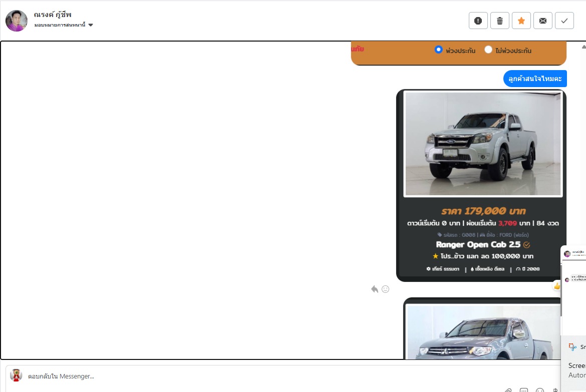Viewport: 586px width, 392px height.
Task: Open grey Mitsubishi pickup photo
Action: pos(483,332)
